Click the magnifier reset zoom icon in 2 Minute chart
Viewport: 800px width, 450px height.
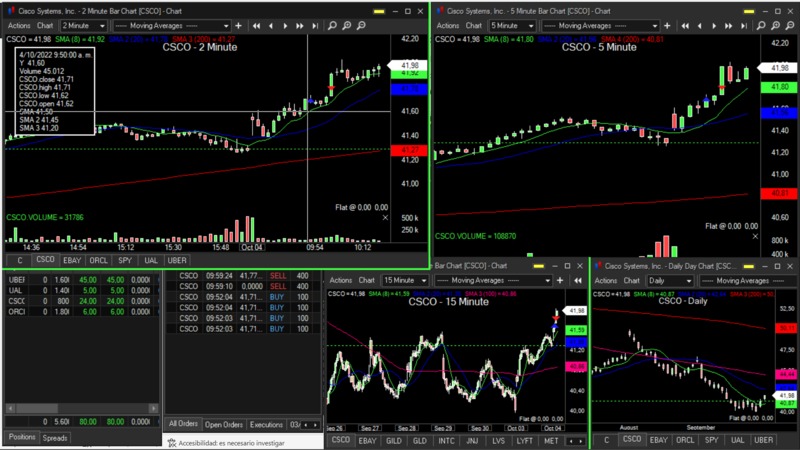pyautogui.click(x=362, y=25)
